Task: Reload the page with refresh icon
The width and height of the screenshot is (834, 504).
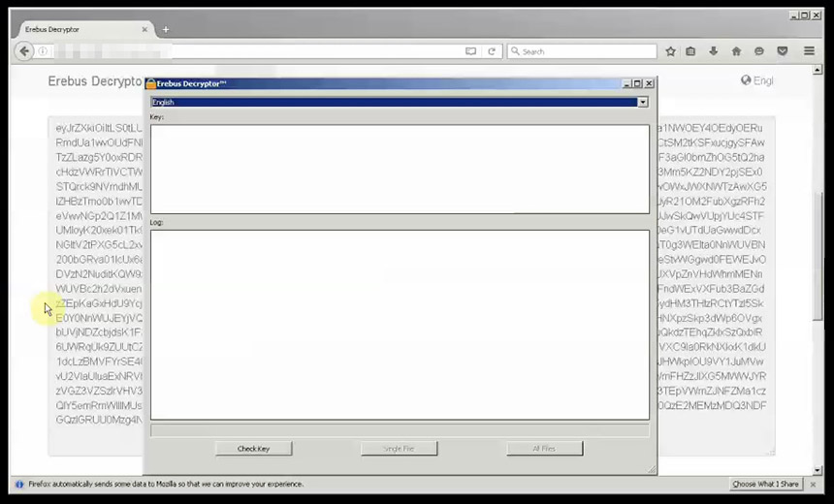Action: coord(492,51)
